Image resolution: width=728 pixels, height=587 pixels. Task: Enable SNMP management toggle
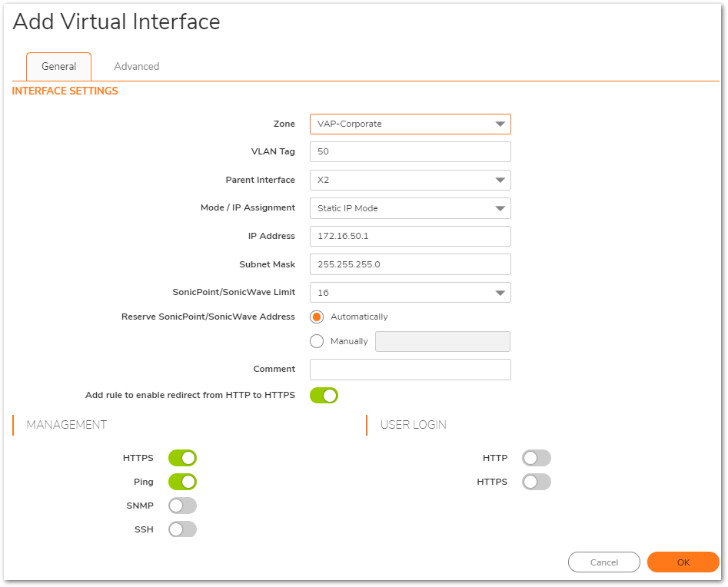click(x=182, y=506)
